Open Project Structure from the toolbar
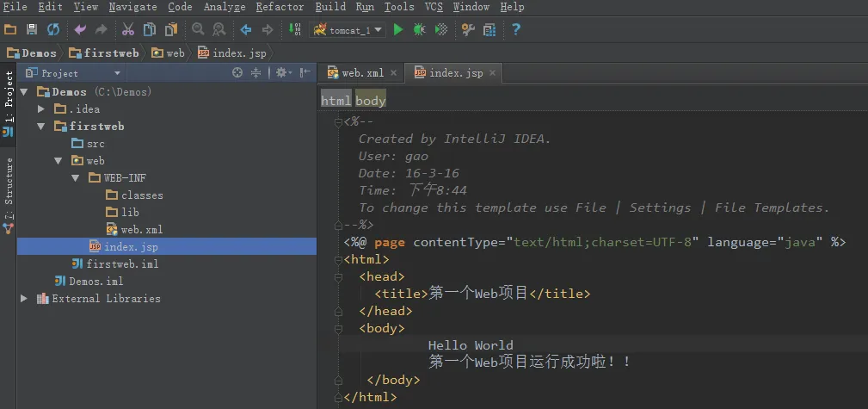The height and width of the screenshot is (409, 868). [489, 30]
